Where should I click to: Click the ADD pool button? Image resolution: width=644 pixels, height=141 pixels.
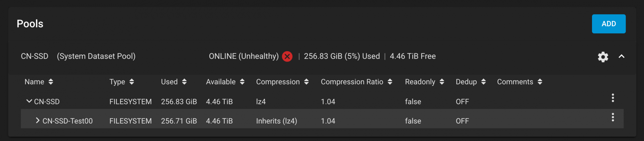click(608, 24)
